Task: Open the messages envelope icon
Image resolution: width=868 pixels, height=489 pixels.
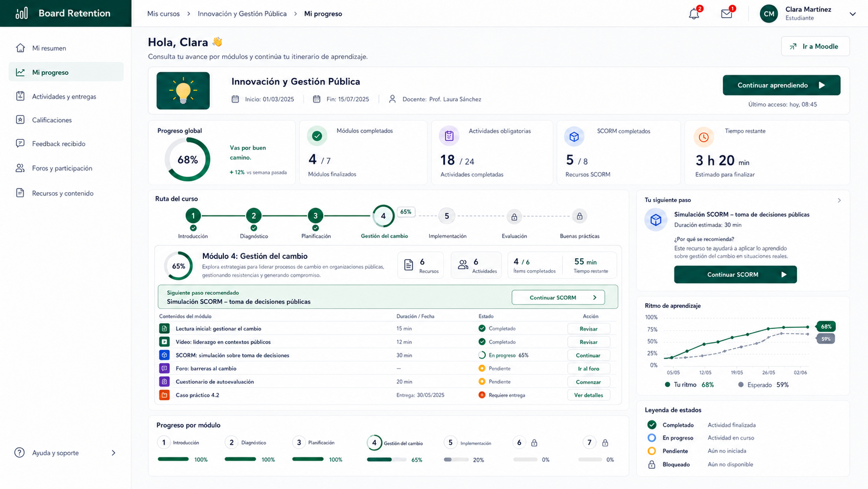Action: [x=727, y=14]
